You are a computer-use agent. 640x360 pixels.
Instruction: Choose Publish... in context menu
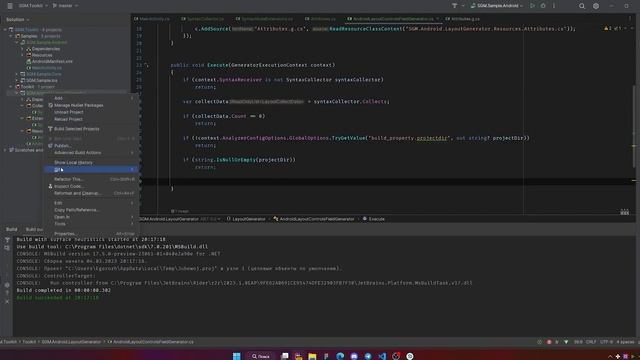(91, 145)
